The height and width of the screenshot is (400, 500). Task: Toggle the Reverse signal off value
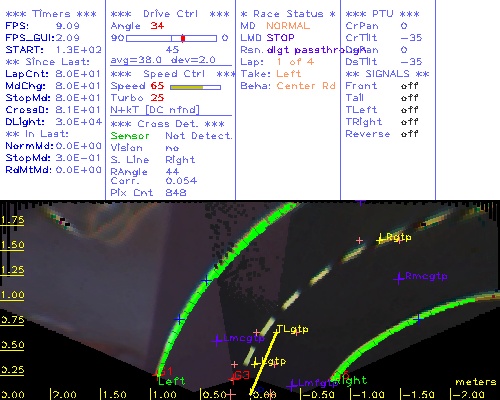click(409, 134)
